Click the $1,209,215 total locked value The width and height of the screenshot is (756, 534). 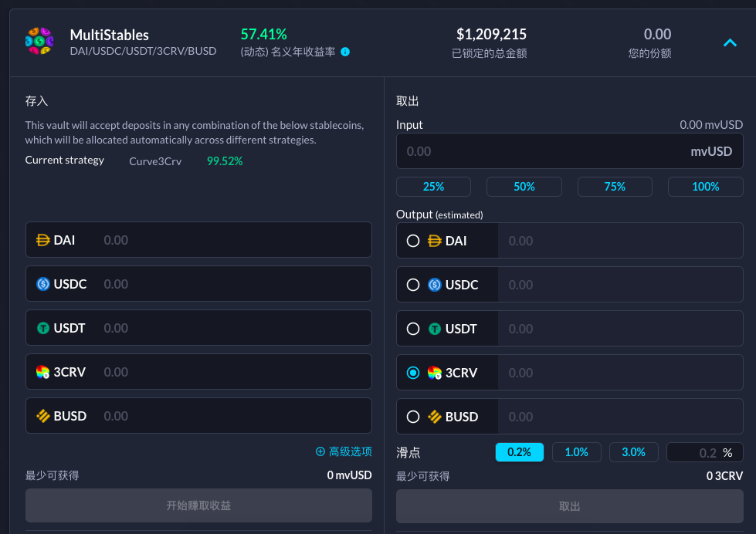491,34
